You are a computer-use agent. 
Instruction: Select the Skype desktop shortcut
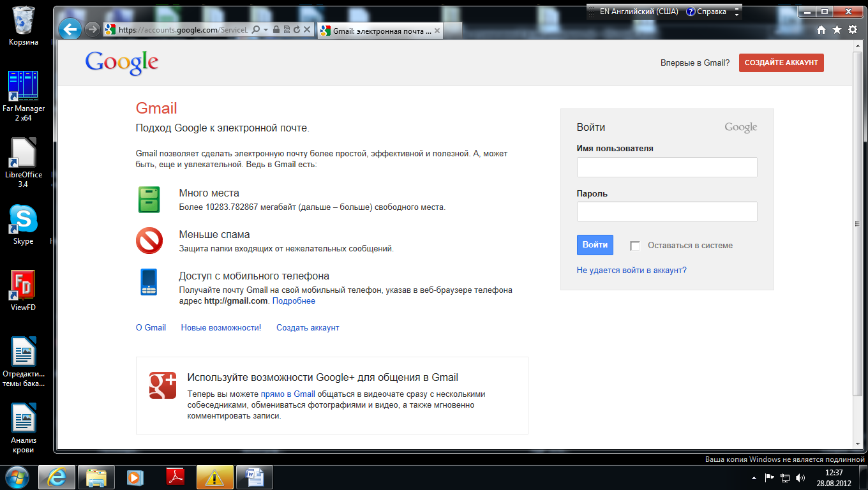[24, 225]
